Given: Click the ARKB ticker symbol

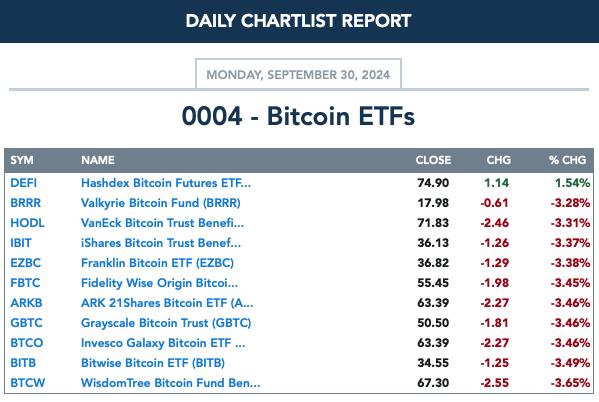Looking at the screenshot, I should click(x=26, y=303).
